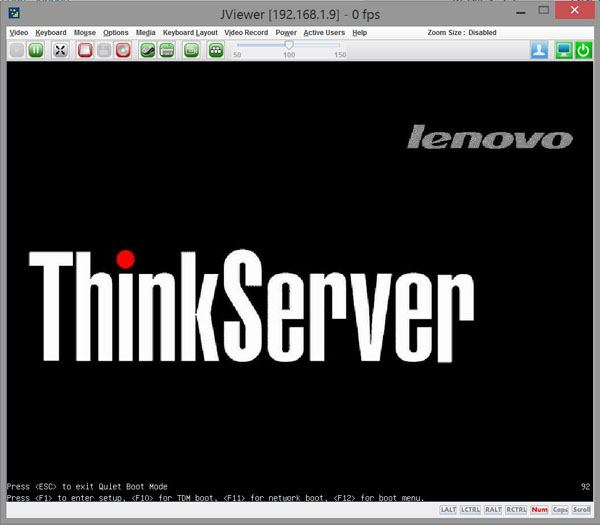Open the Keyboard Layout menu
The height and width of the screenshot is (525, 600).
point(190,33)
